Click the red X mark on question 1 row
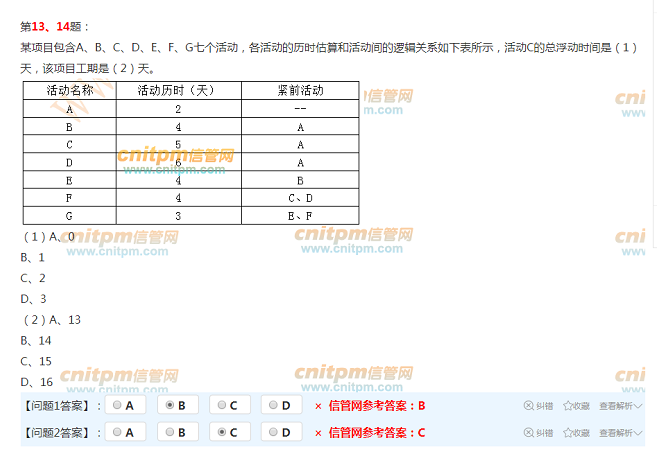657x454 pixels. (x=318, y=406)
